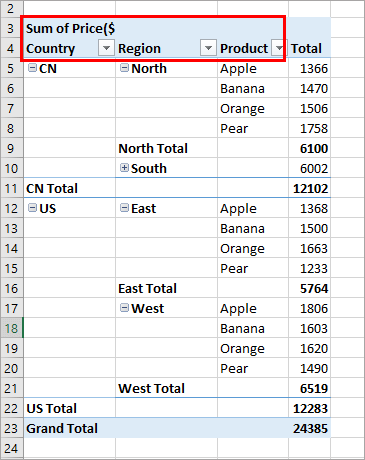
Task: Collapse the North region group
Action: (x=124, y=68)
